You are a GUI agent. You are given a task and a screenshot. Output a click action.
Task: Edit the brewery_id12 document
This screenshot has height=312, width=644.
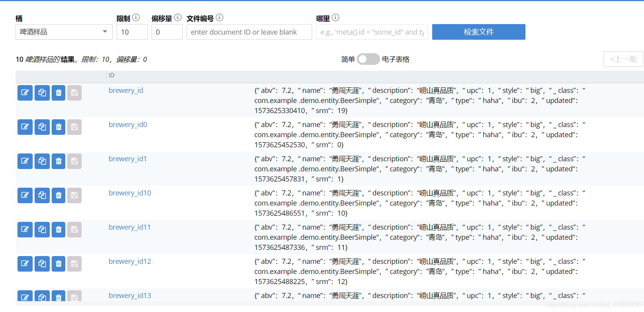click(x=25, y=264)
